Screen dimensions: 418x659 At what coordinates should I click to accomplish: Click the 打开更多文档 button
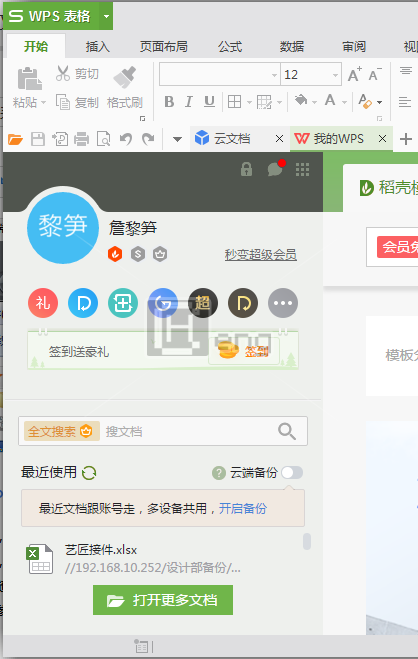pos(163,600)
